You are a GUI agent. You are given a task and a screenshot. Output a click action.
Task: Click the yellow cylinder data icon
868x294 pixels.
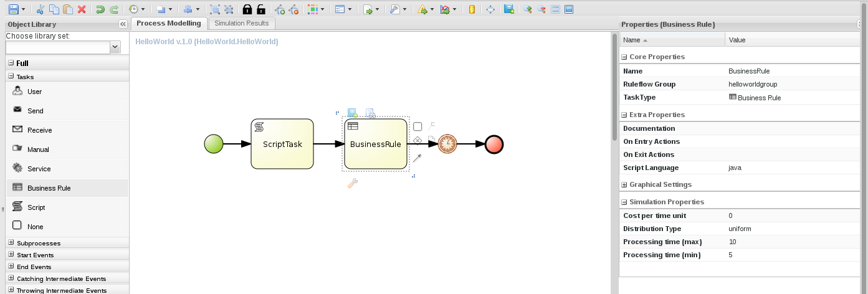[472, 9]
